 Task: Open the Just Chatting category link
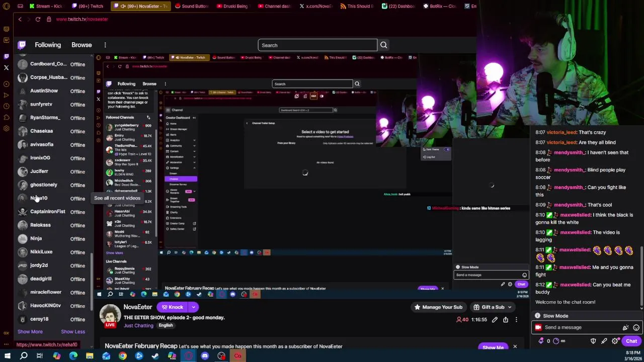click(x=138, y=326)
